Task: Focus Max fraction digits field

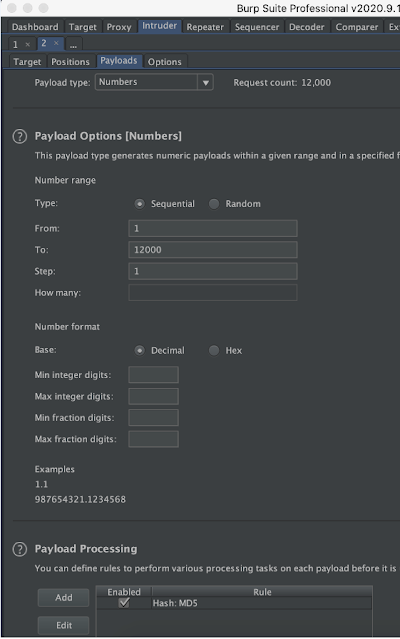Action: tap(153, 439)
